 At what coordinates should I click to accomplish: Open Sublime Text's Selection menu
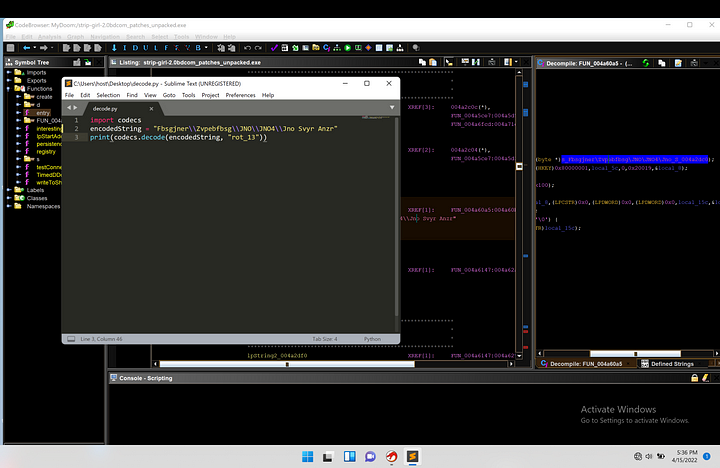pos(108,95)
